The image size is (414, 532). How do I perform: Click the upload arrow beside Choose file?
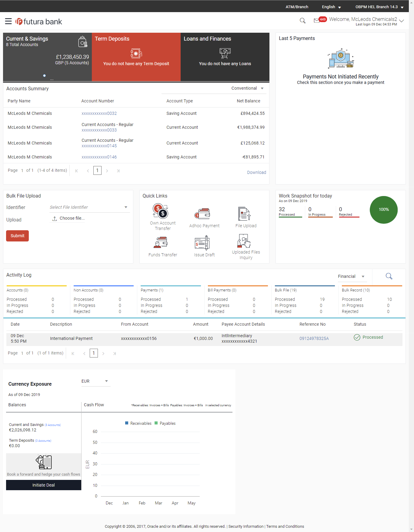(x=55, y=218)
